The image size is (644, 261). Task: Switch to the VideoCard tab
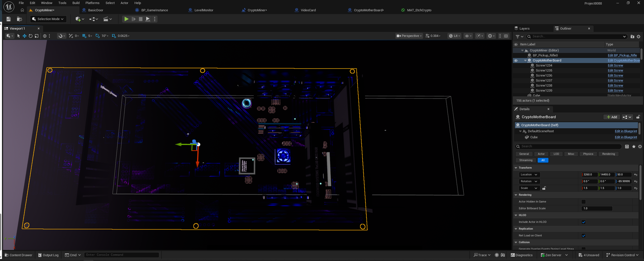point(308,10)
